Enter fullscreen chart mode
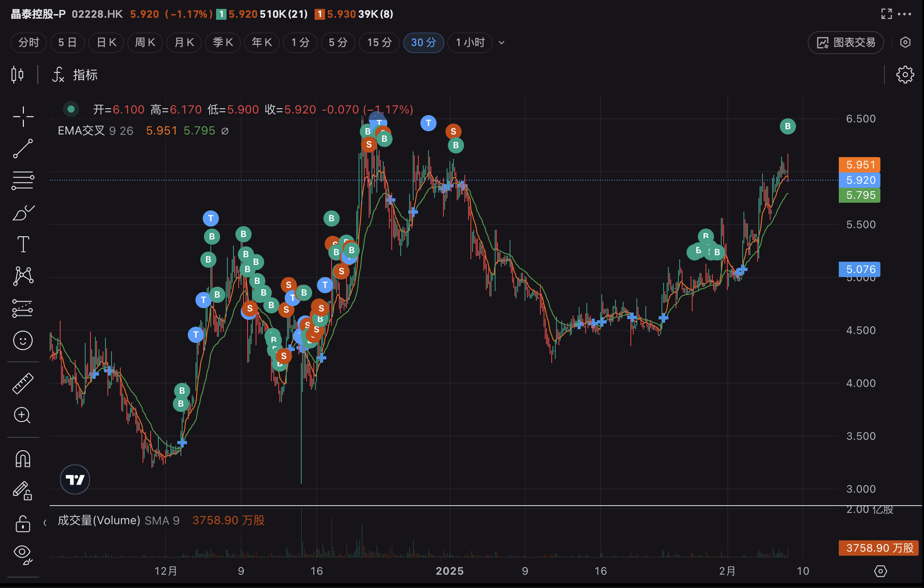924x588 pixels. click(886, 14)
